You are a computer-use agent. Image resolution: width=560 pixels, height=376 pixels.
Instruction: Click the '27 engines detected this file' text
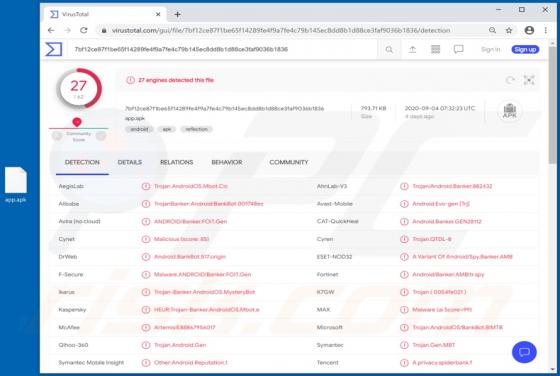pyautogui.click(x=176, y=80)
